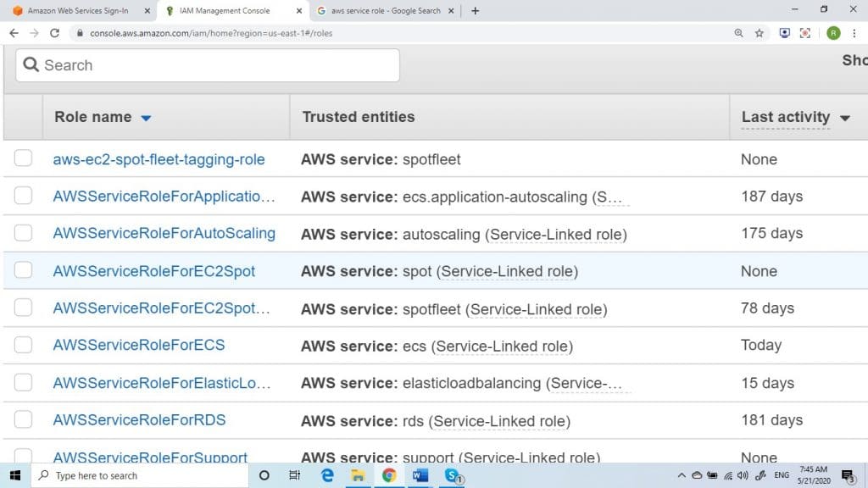This screenshot has height=488, width=868.
Task: Close the Amazon Web Services Sign-In tab
Action: [x=147, y=10]
